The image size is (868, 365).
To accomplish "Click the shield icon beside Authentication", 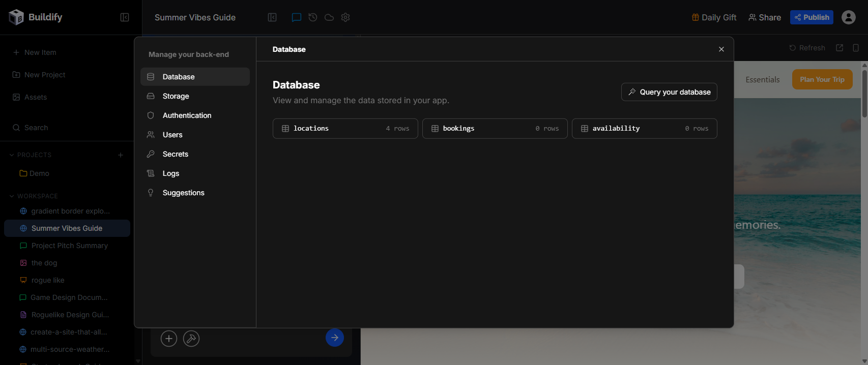I will (151, 115).
